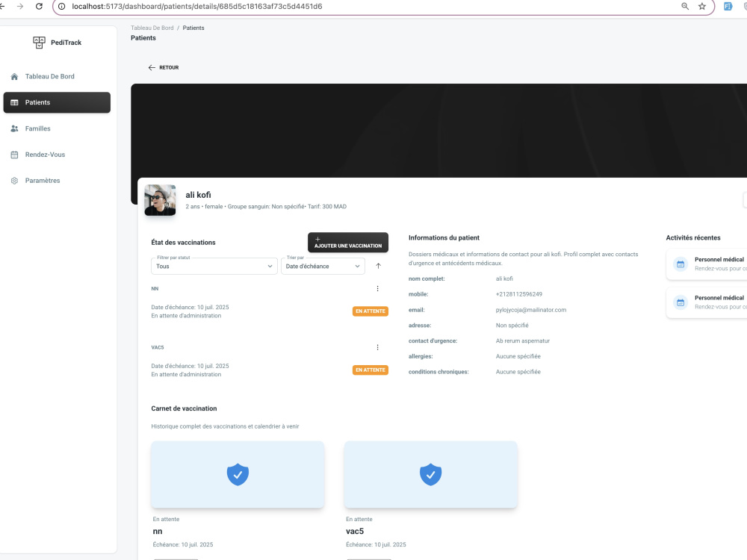Click calendar icon of first recent activity
This screenshot has width=747, height=560.
pyautogui.click(x=681, y=264)
